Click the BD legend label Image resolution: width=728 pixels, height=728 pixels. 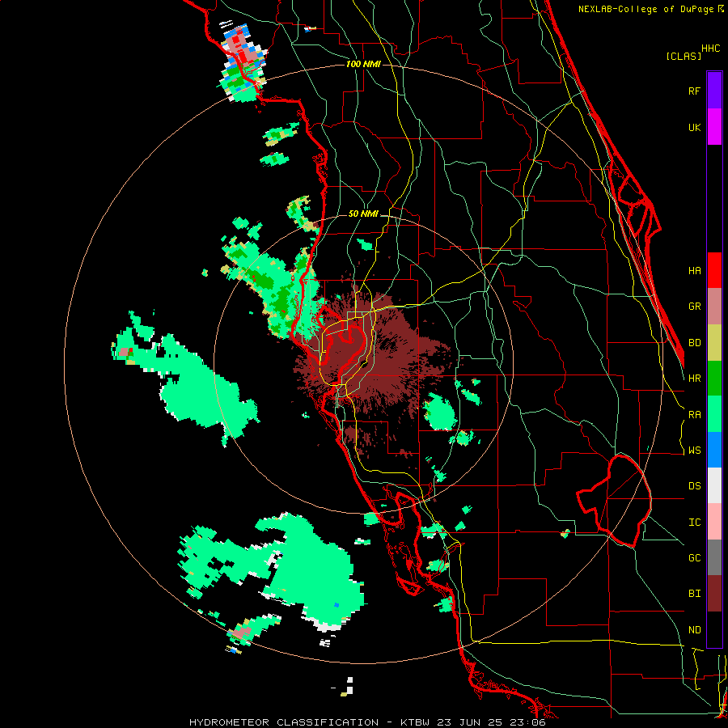[x=694, y=343]
